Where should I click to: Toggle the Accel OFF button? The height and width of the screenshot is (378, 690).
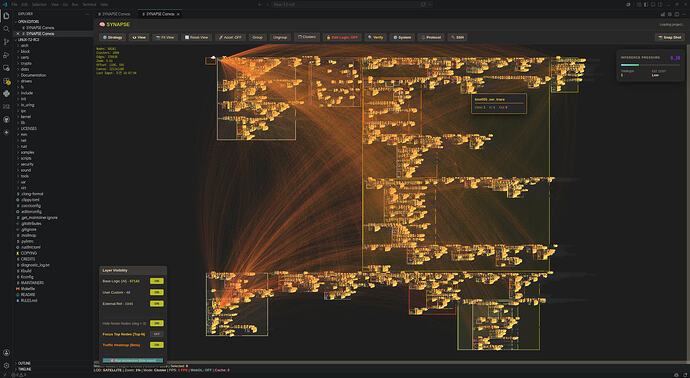click(230, 37)
